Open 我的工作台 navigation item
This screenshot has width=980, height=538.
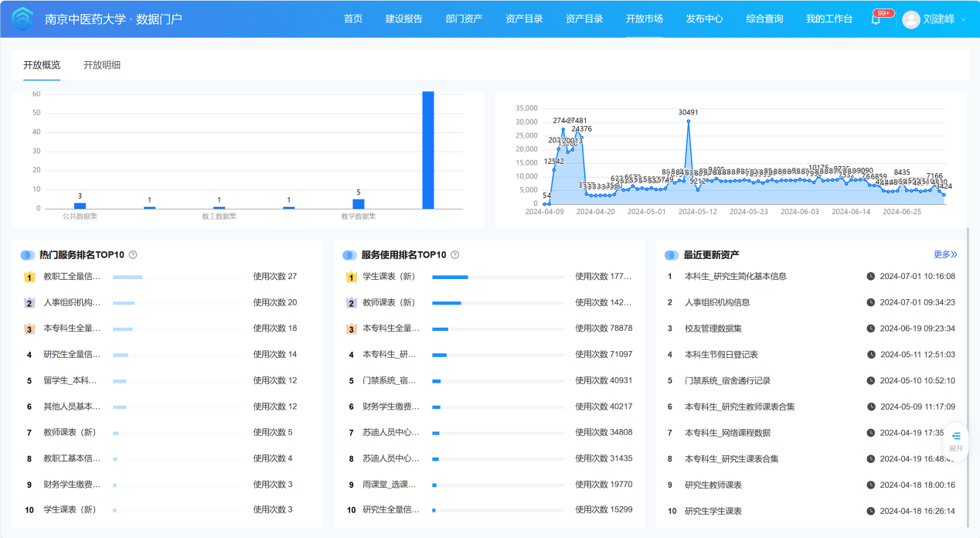pyautogui.click(x=829, y=19)
